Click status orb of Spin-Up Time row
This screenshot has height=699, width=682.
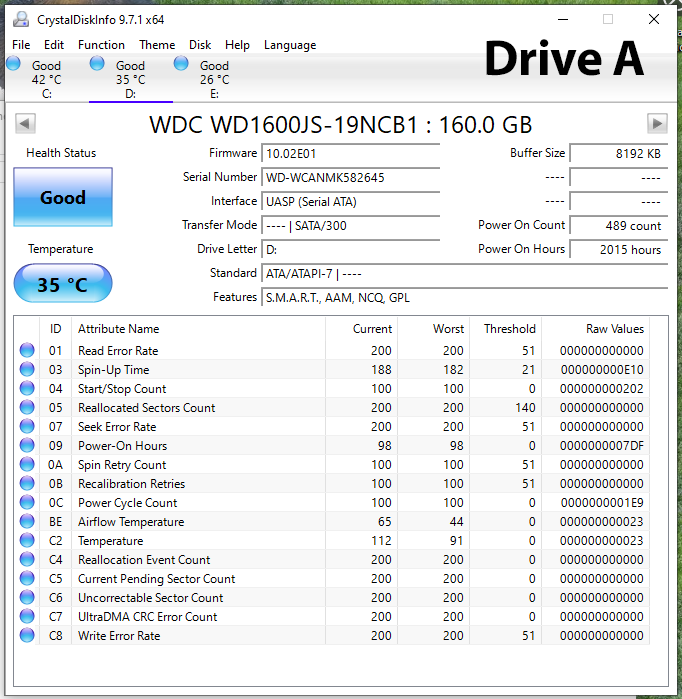tap(27, 370)
